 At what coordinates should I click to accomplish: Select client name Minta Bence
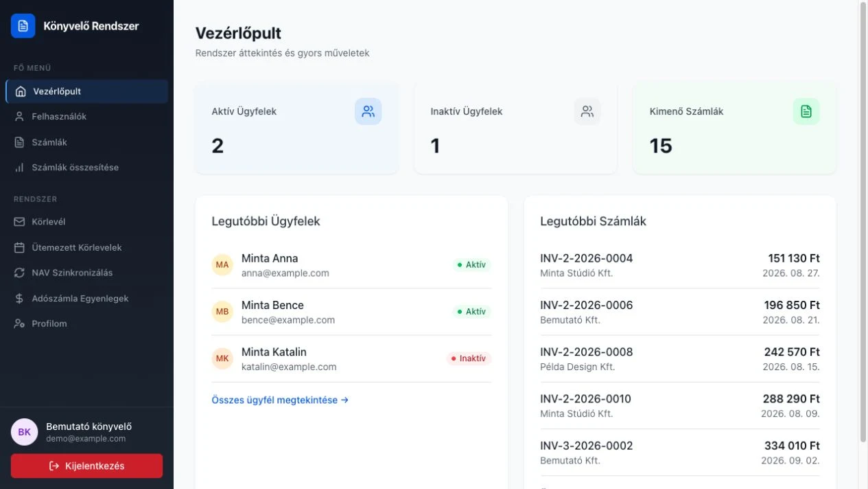pyautogui.click(x=272, y=305)
